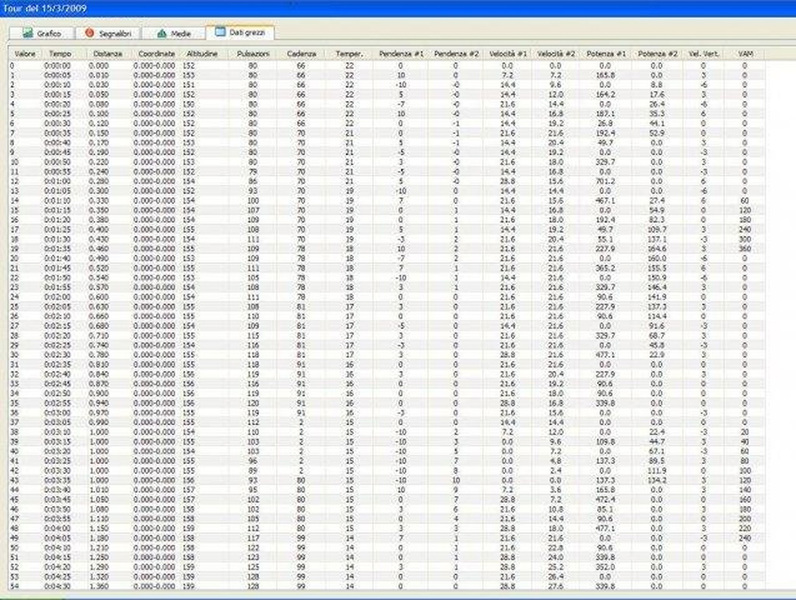Click the Velocità #2 value 27.6
The image size is (796, 600).
pos(556,586)
